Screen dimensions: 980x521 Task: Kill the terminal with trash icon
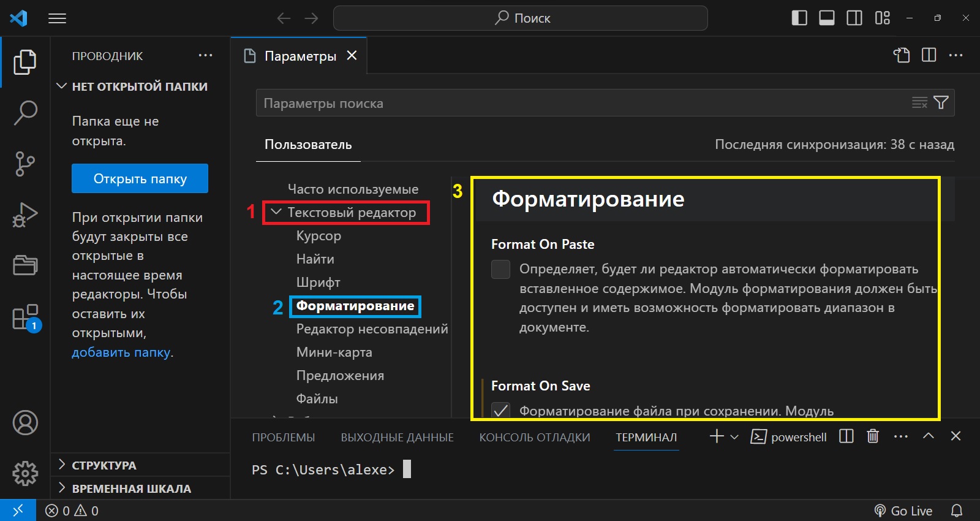point(873,436)
